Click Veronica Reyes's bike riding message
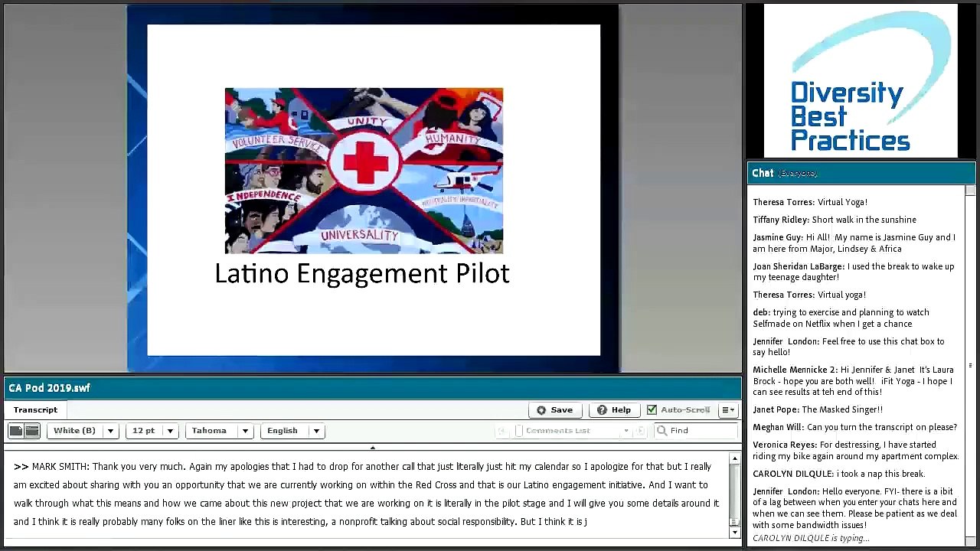This screenshot has width=980, height=551. point(856,450)
